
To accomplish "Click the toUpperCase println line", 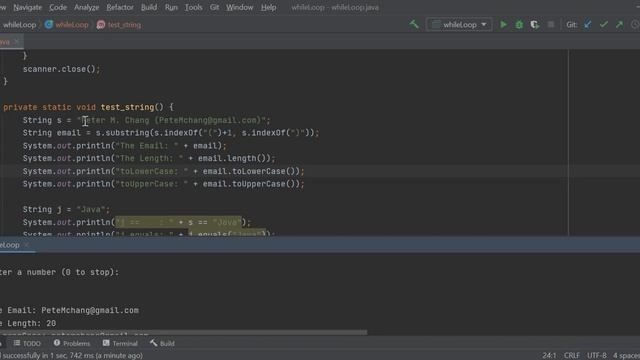I will click(163, 184).
